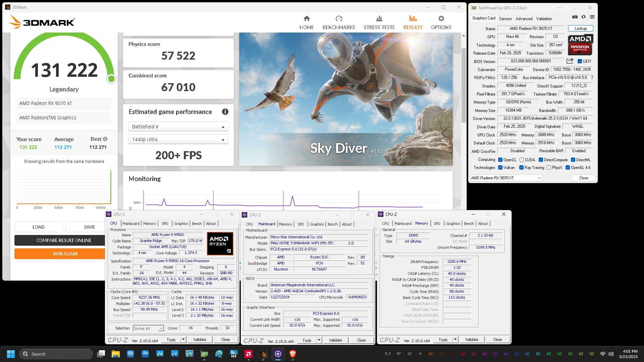
Task: Toggle the UEFI checkbox in GPU-Z
Action: coord(580,61)
